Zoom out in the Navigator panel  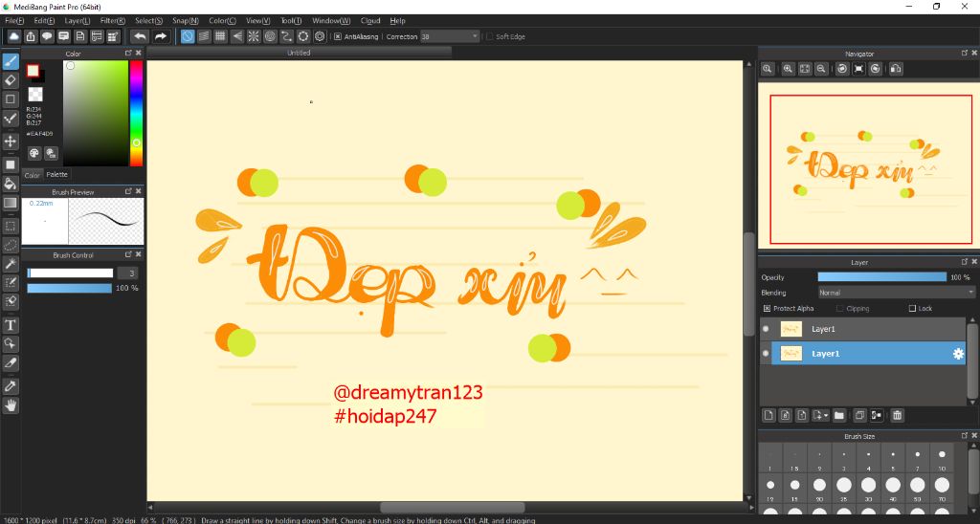821,69
